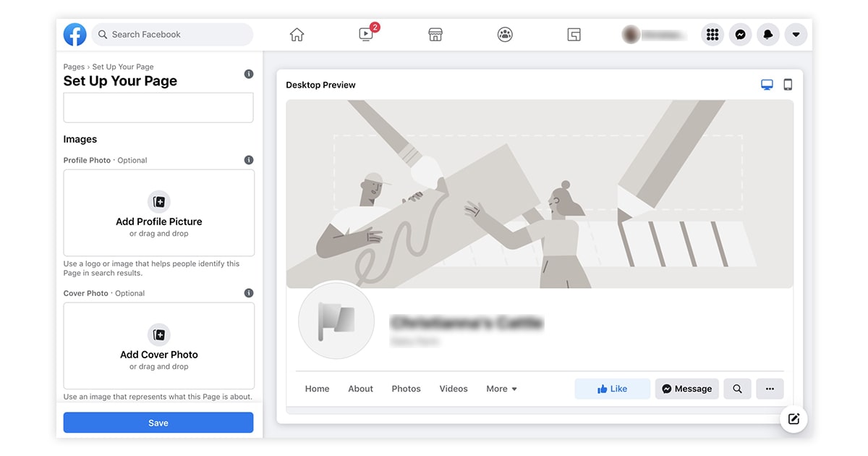
Task: Click the Search Facebook field
Action: 172,35
